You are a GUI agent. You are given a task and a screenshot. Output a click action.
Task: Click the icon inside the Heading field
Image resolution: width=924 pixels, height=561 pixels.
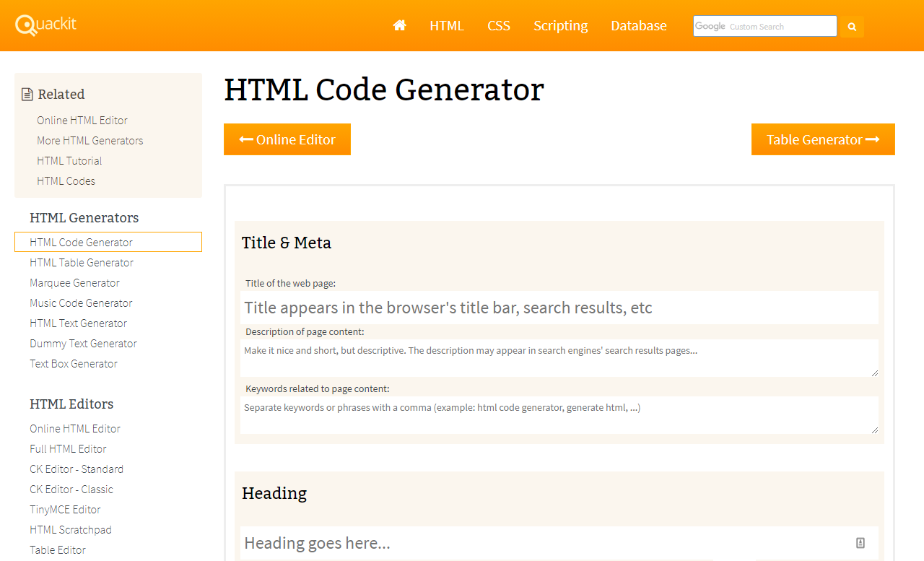tap(860, 543)
